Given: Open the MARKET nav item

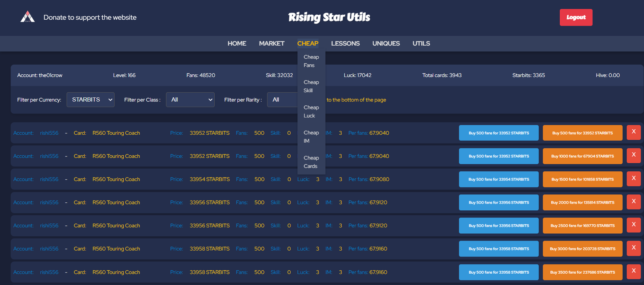Looking at the screenshot, I should pos(272,43).
